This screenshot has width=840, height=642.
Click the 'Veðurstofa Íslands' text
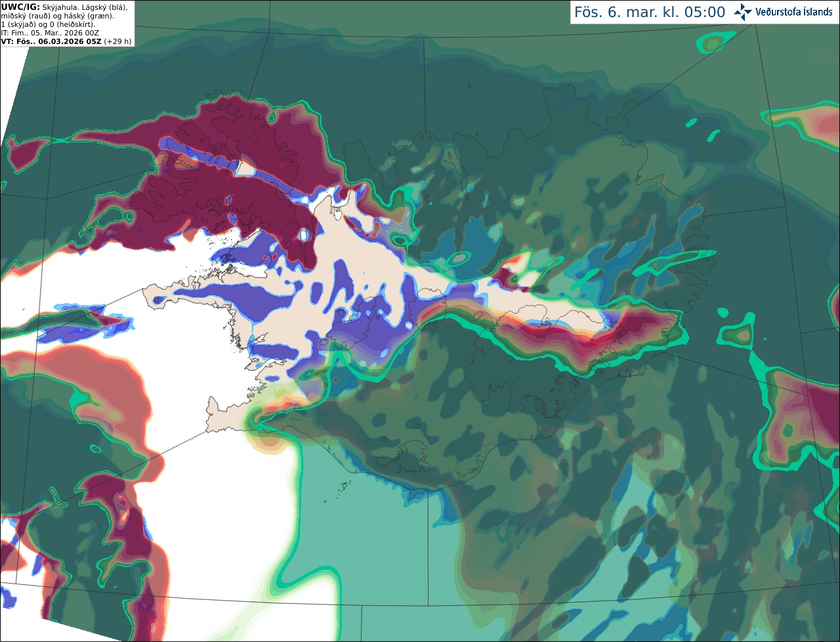click(x=794, y=12)
